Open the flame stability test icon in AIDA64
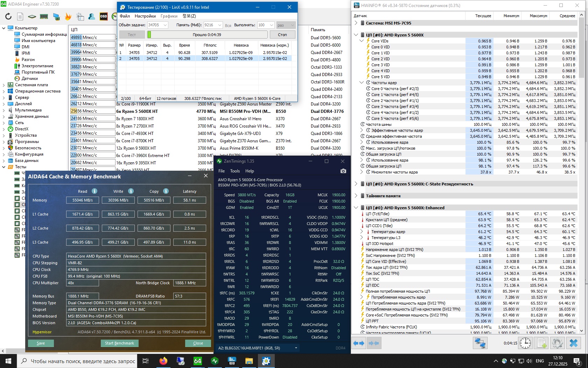This screenshot has height=368, width=588. coord(68,16)
